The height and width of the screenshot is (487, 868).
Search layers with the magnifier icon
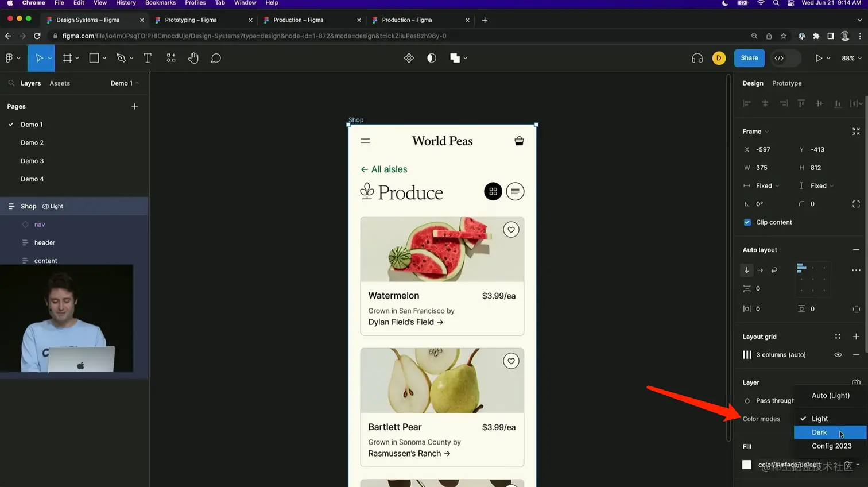(11, 83)
